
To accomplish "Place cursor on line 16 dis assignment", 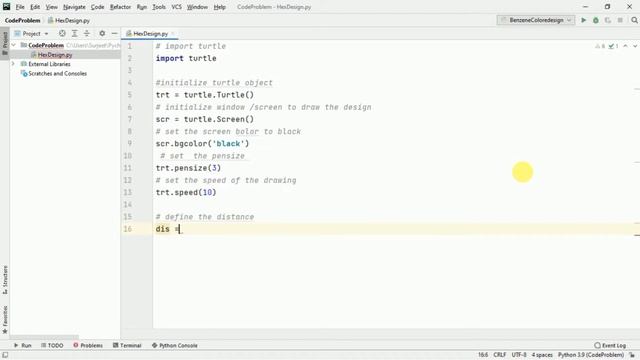I will point(168,229).
